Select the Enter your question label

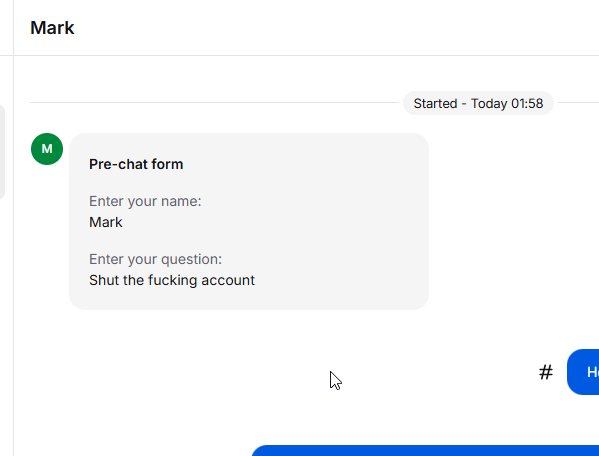155,259
